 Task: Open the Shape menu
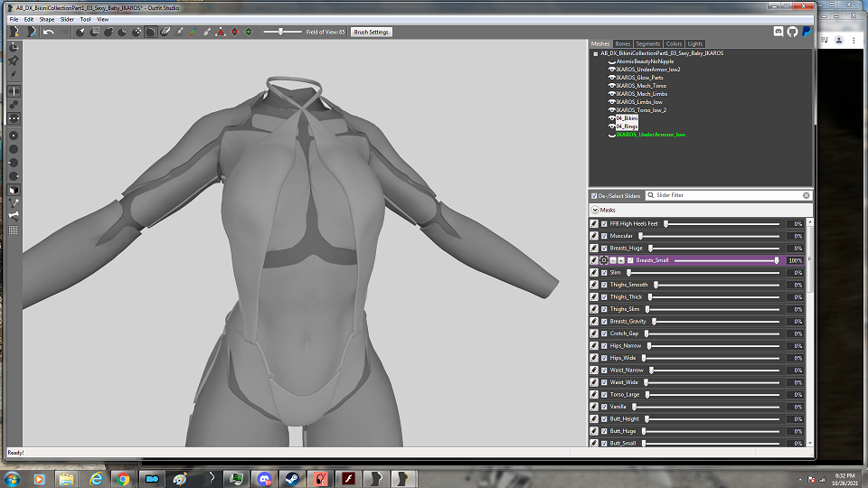[x=46, y=19]
